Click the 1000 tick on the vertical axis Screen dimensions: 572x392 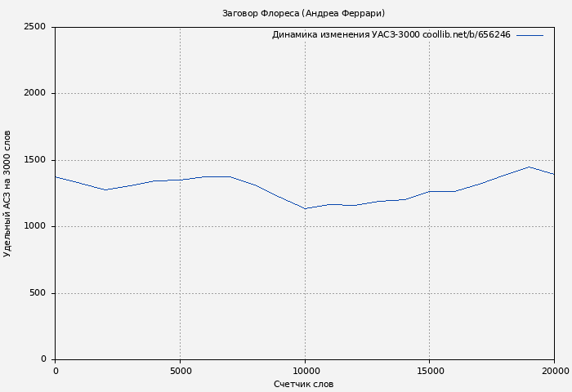(35, 226)
